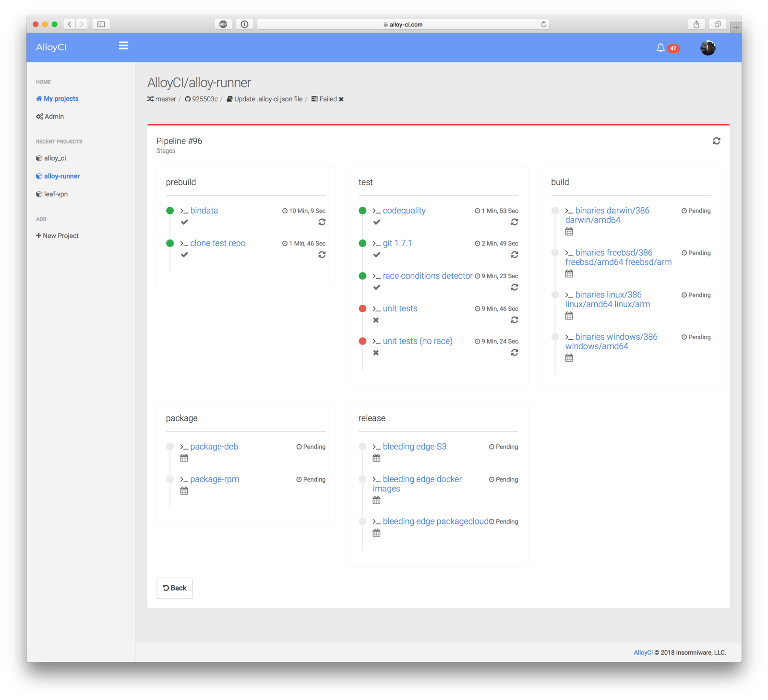Focus the alloy-ci.com address bar
This screenshot has height=700, width=768.
point(403,24)
